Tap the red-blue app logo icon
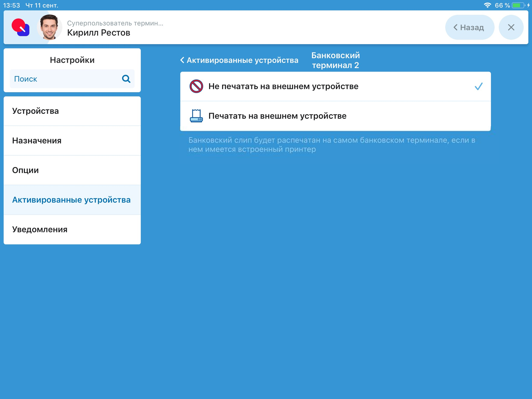 tap(21, 27)
